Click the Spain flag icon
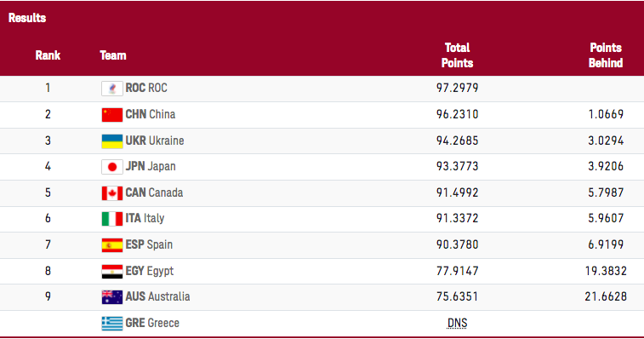Screen dimensions: 644x339 (112, 245)
